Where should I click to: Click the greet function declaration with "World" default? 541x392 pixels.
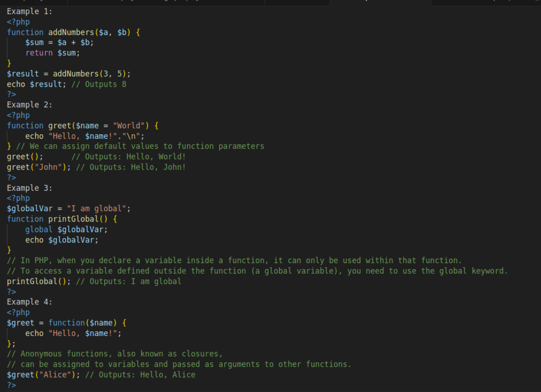[x=83, y=126]
